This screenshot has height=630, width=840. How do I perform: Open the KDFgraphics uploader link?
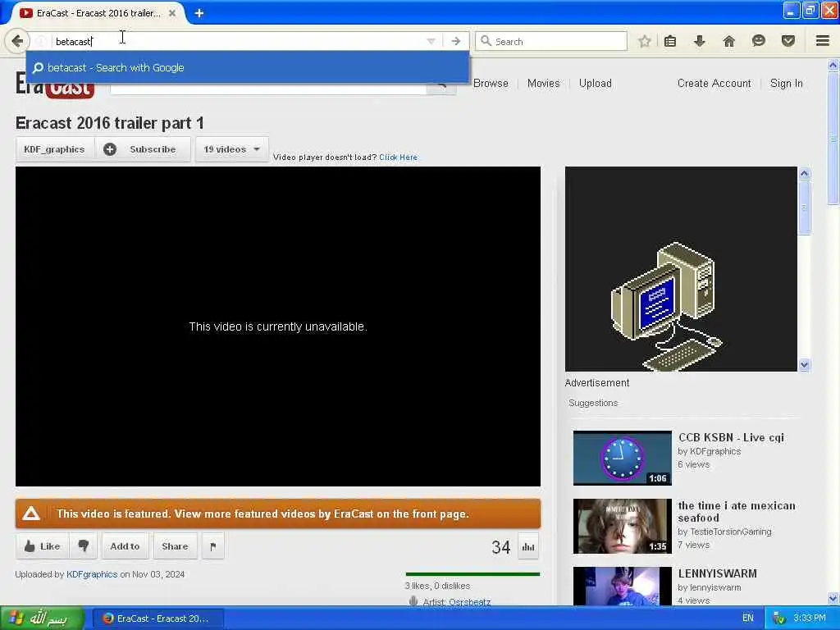click(92, 574)
